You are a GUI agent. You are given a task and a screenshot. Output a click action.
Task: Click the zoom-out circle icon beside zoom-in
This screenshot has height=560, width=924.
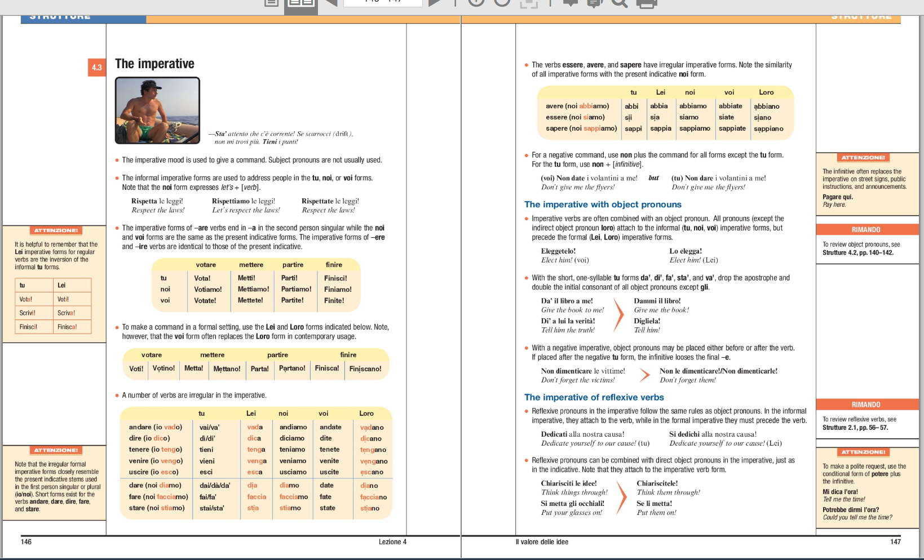(502, 3)
